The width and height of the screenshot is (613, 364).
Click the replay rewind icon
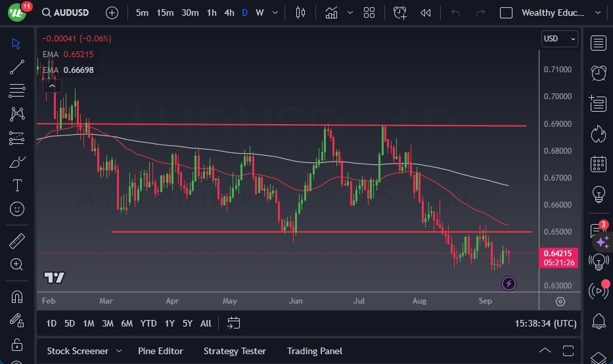coord(426,12)
